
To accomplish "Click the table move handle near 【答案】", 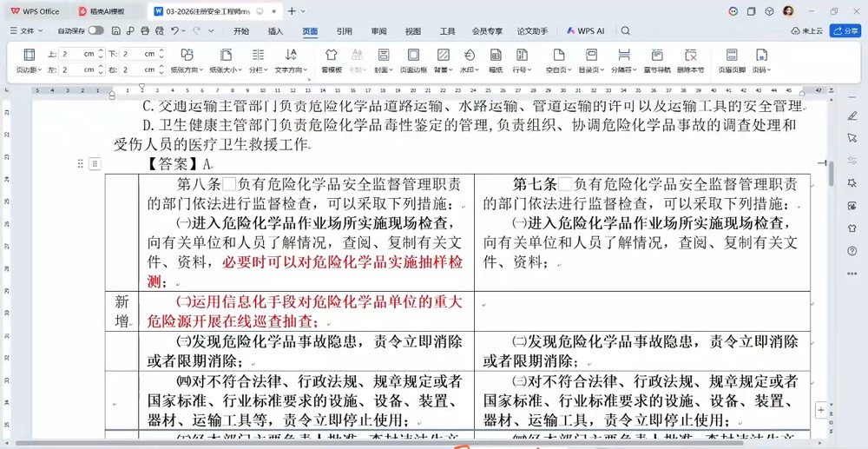I will [x=95, y=163].
